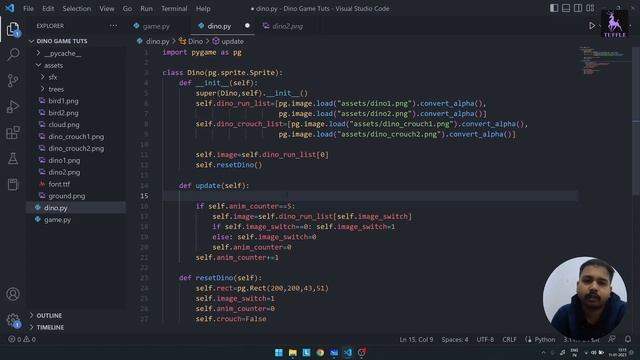Open the Selection menu
The width and height of the screenshot is (640, 360).
click(x=77, y=8)
